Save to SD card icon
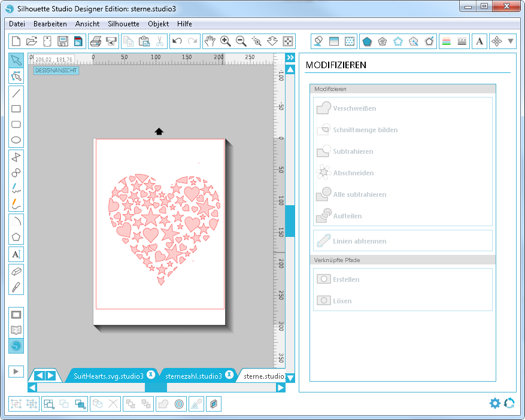This screenshot has height=420, width=525. pyautogui.click(x=77, y=41)
